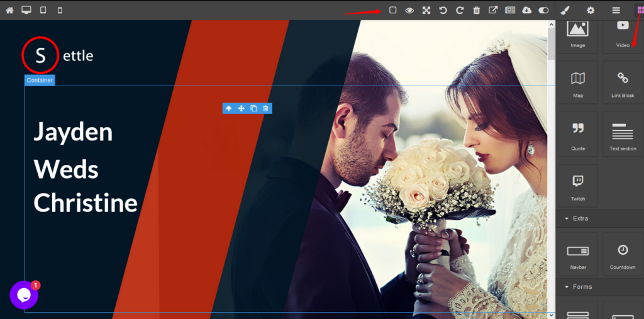Clear canvas with the top toolbar trash icon
644x319 pixels.
(477, 10)
